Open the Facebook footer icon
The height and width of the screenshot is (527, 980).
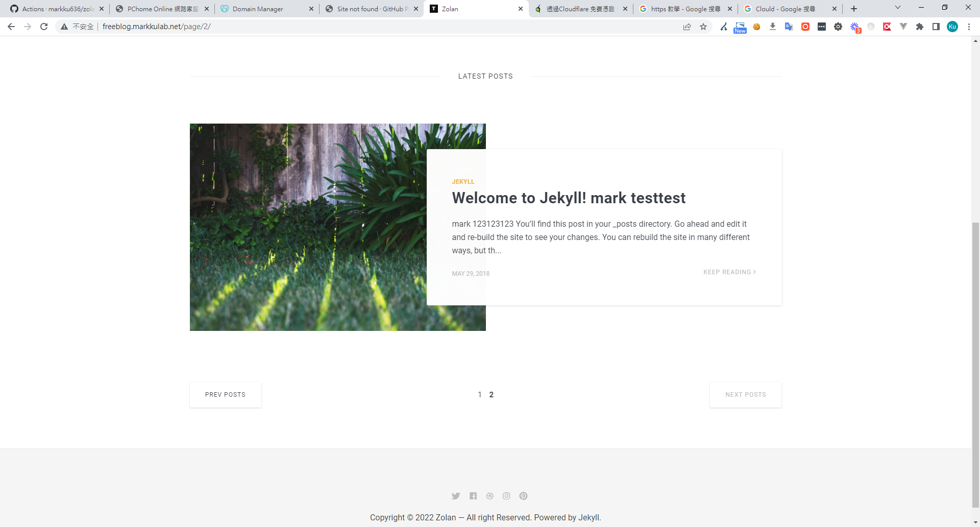point(473,496)
